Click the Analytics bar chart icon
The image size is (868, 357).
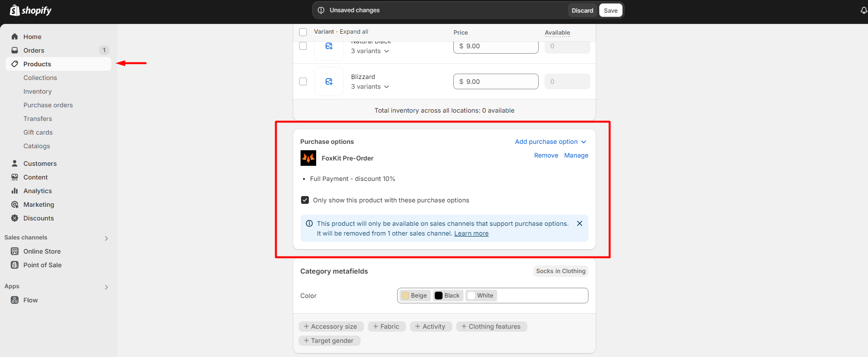pyautogui.click(x=15, y=191)
